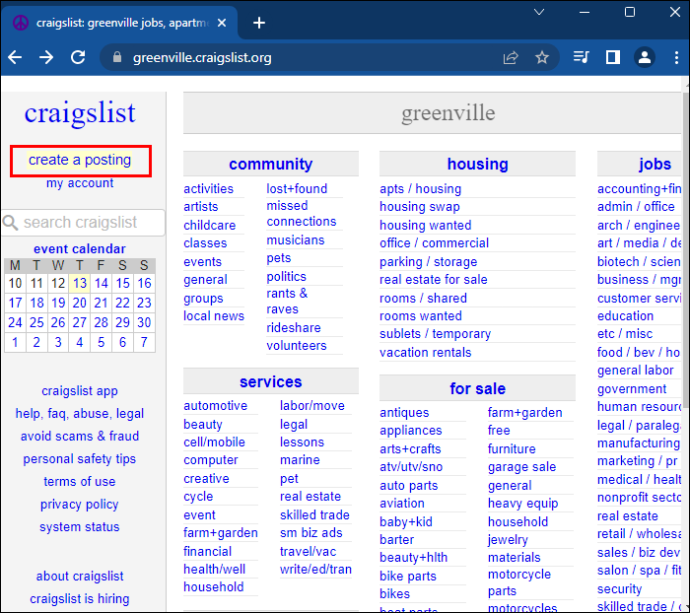Open the privacy policy link

click(x=80, y=504)
